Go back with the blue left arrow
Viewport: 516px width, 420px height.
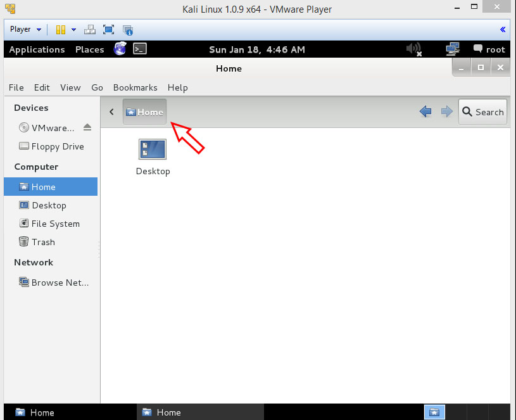point(425,111)
